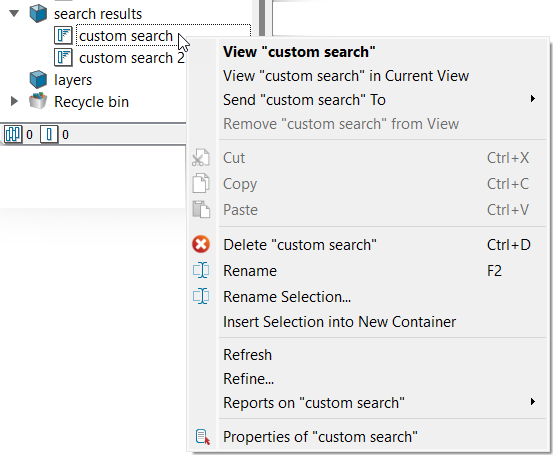
Task: Click the Rename Selection icon
Action: pyautogui.click(x=201, y=296)
